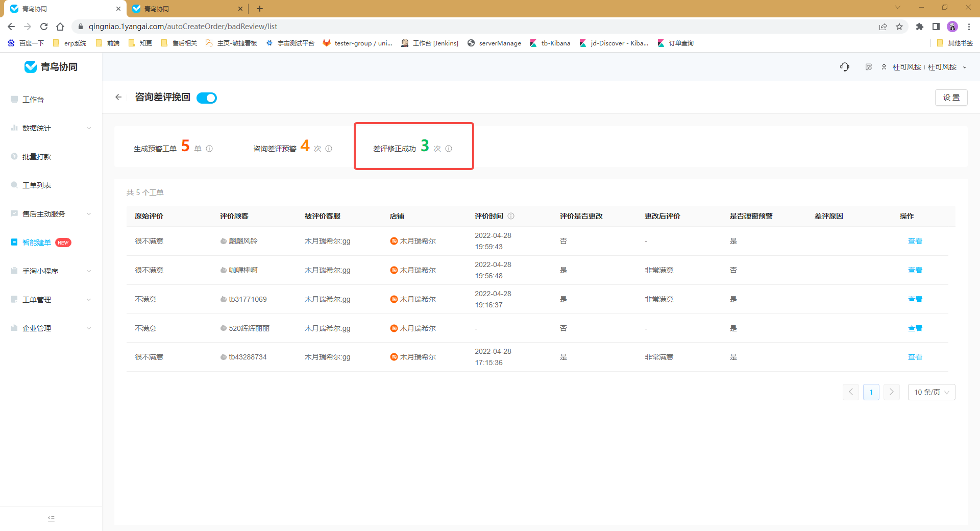Click 查看 for customer 咖喱棒啊
Image resolution: width=980 pixels, height=531 pixels.
pyautogui.click(x=915, y=270)
